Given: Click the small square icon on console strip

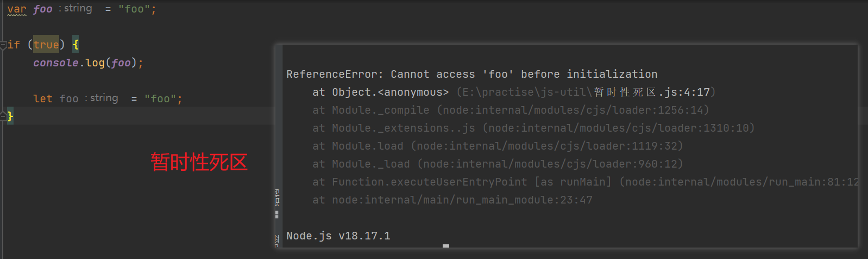Looking at the screenshot, I should tap(277, 214).
